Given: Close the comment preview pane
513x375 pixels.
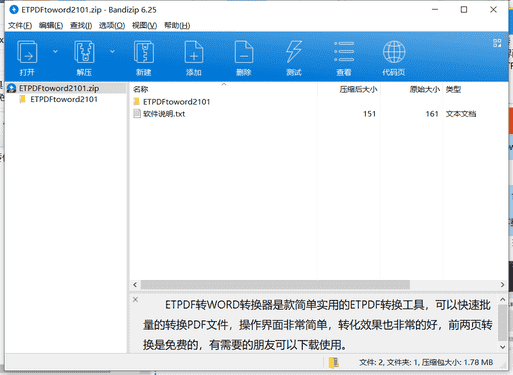Looking at the screenshot, I should pos(135,299).
